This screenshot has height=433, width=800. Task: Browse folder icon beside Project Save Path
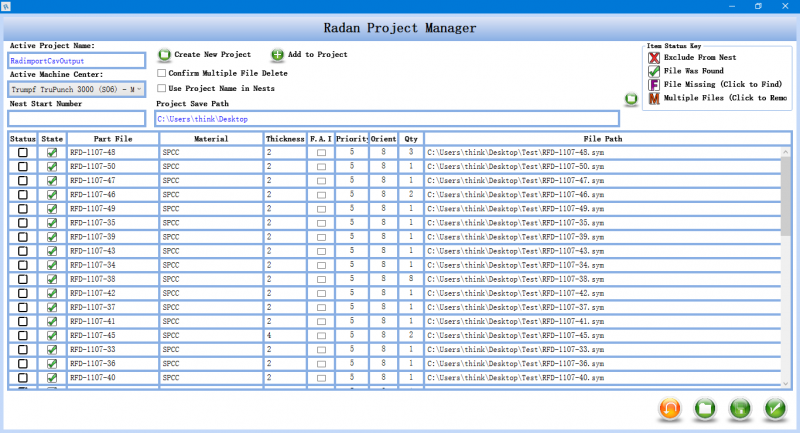pos(631,99)
